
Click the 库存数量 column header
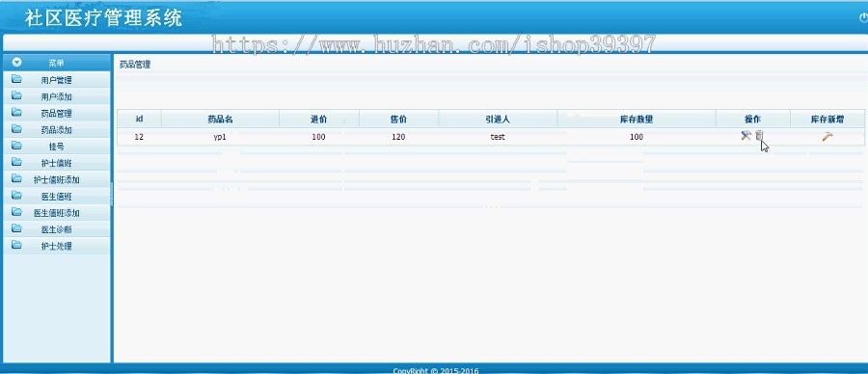click(637, 119)
